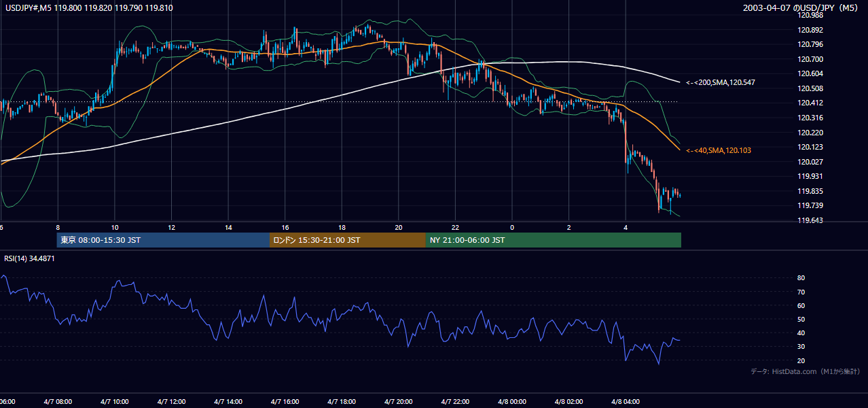Click hour label 20 under the price chart
868x408 pixels.
[x=399, y=228]
